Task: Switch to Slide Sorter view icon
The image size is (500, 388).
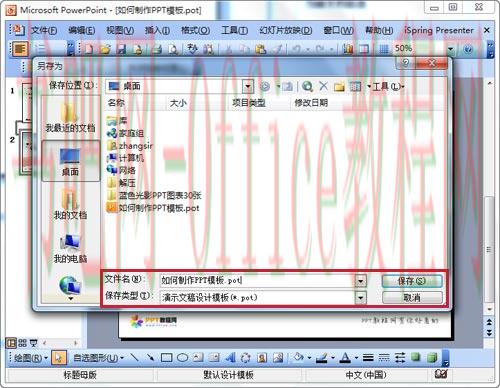Action: coord(22,343)
